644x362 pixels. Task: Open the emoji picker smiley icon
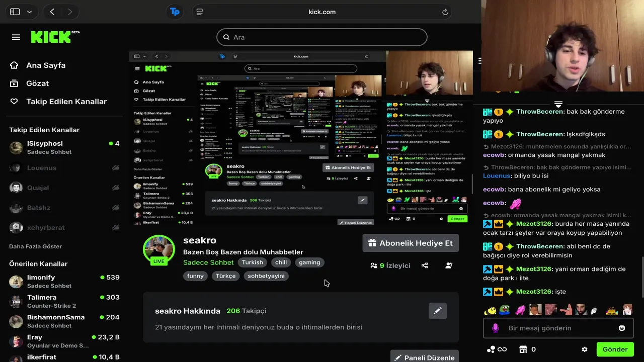click(x=622, y=328)
